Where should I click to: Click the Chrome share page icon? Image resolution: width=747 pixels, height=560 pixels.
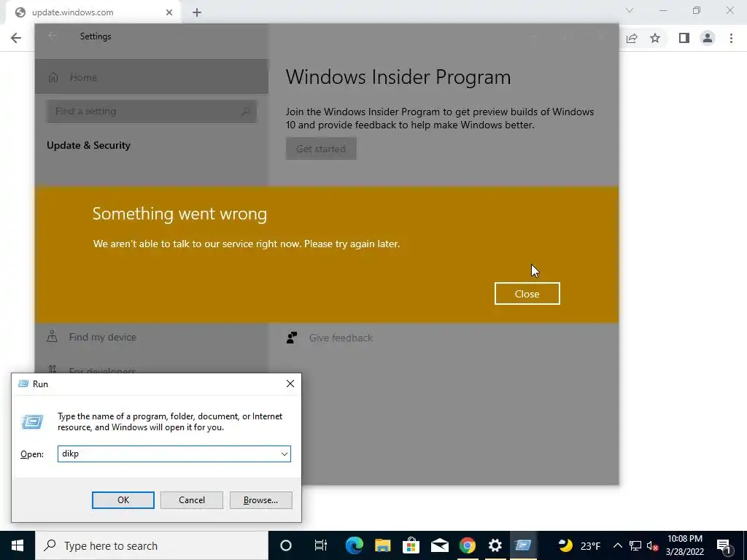pos(632,38)
